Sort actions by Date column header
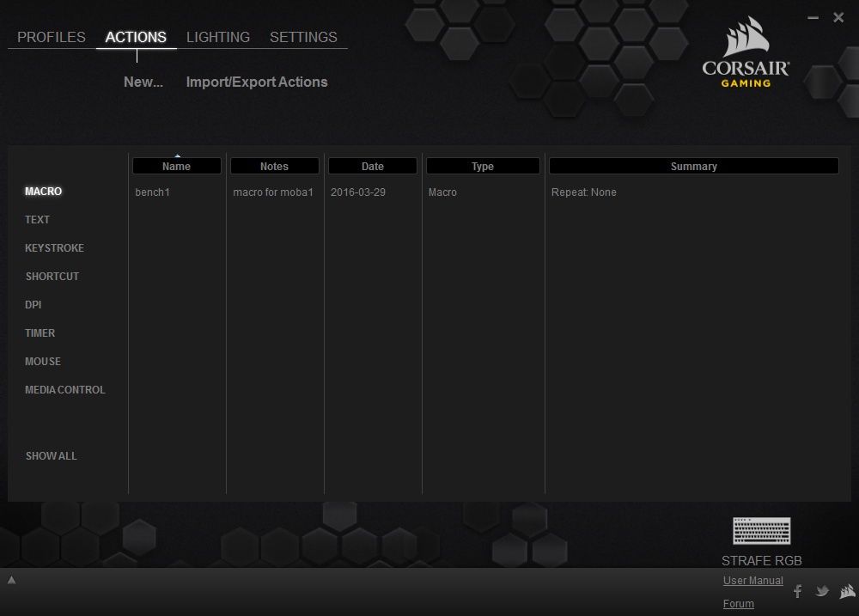Screen dimensions: 859x616 pyautogui.click(x=373, y=166)
